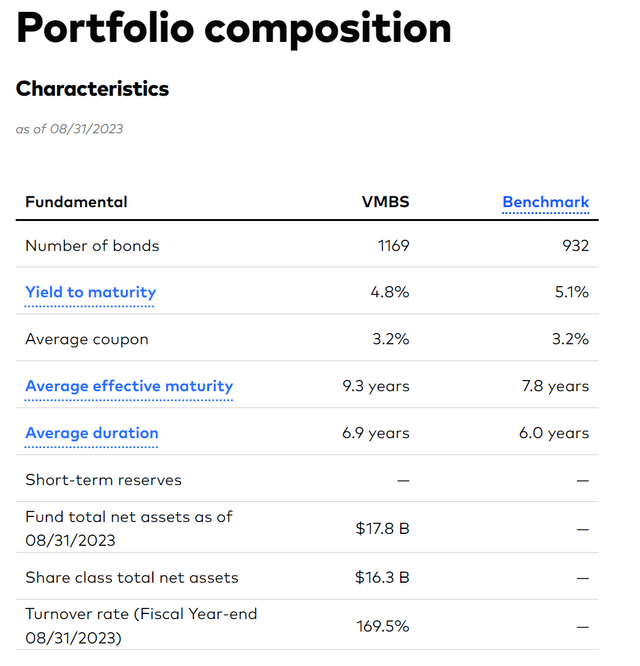
Task: Select the Short-term reserves row label
Action: pyautogui.click(x=103, y=480)
